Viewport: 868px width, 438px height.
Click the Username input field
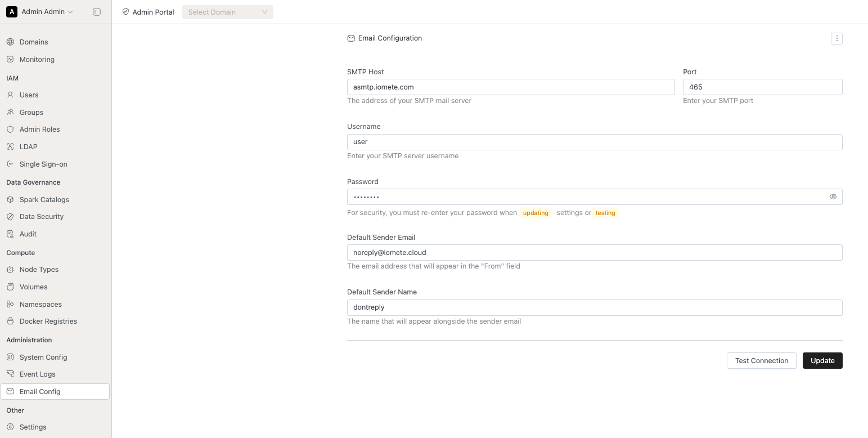pyautogui.click(x=595, y=142)
